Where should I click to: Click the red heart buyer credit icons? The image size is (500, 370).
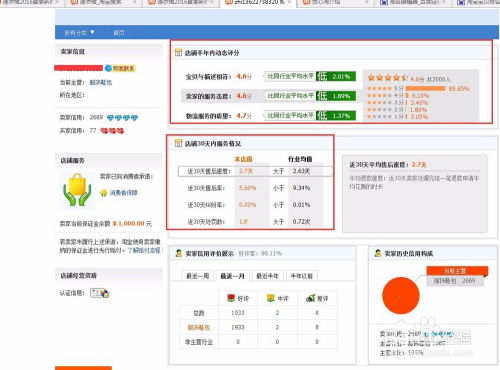click(x=112, y=131)
